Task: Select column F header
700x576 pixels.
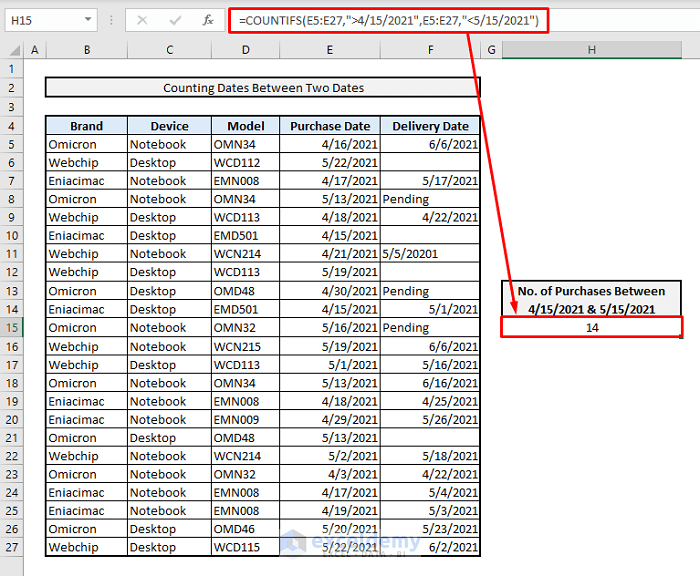Action: coord(430,50)
